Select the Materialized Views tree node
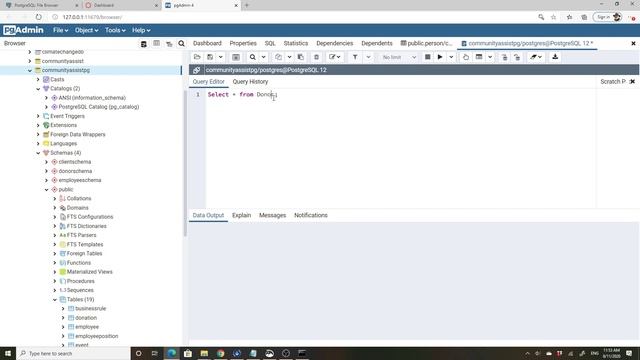 pos(89,272)
